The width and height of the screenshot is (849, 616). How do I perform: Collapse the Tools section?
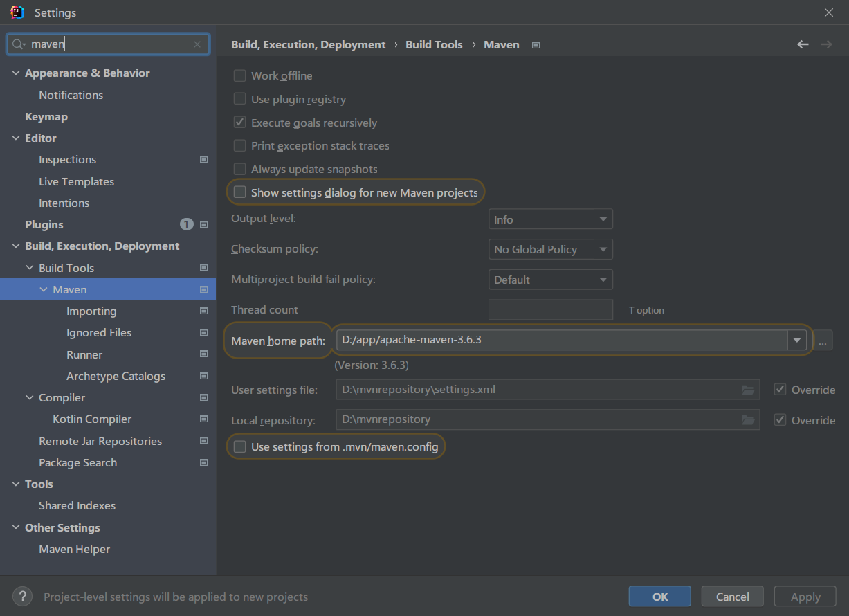click(x=16, y=484)
